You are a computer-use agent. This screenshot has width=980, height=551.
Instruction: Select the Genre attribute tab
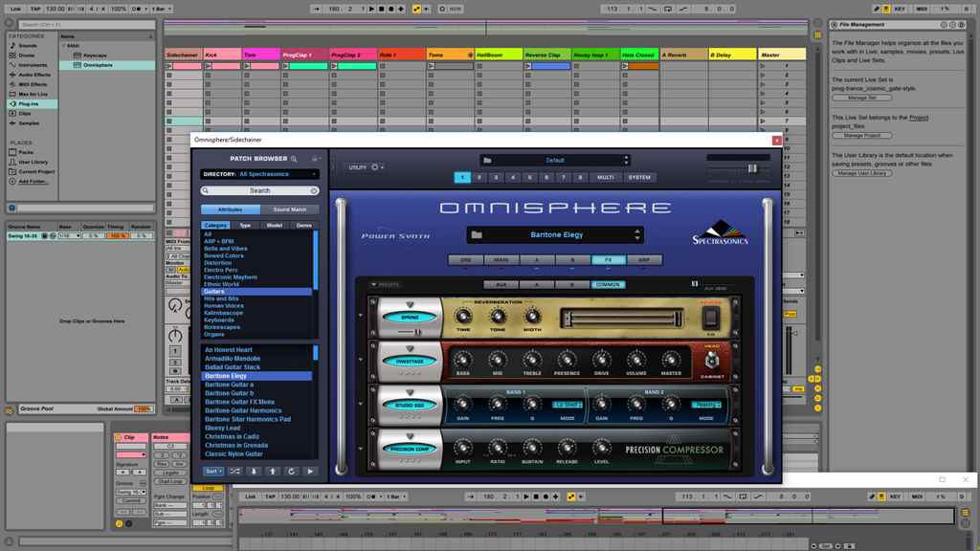[303, 226]
